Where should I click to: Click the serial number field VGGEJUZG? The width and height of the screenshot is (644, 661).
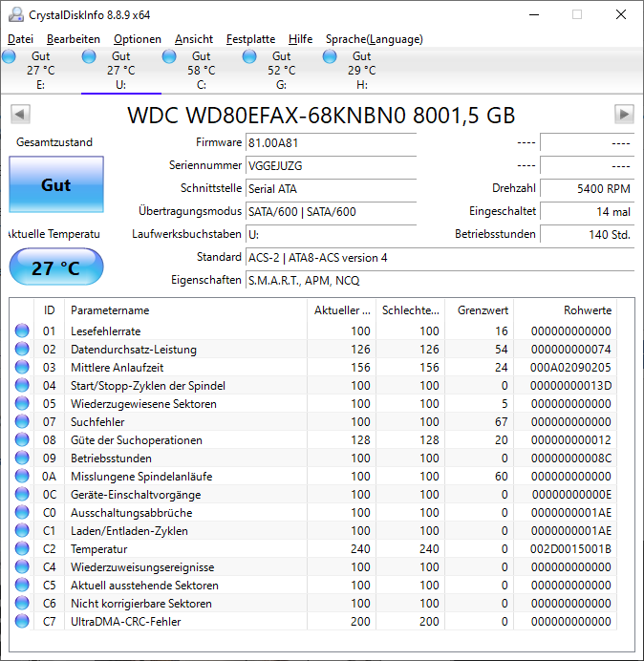point(331,165)
